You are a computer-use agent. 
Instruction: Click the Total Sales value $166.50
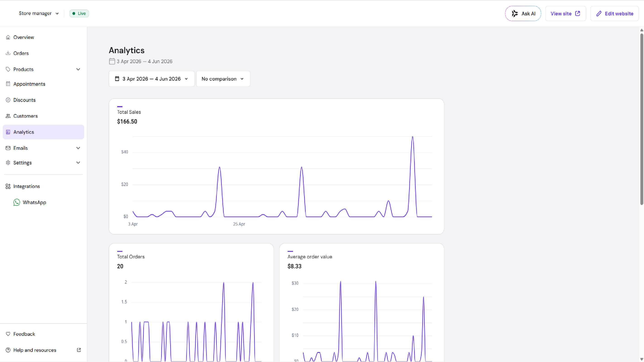(127, 121)
